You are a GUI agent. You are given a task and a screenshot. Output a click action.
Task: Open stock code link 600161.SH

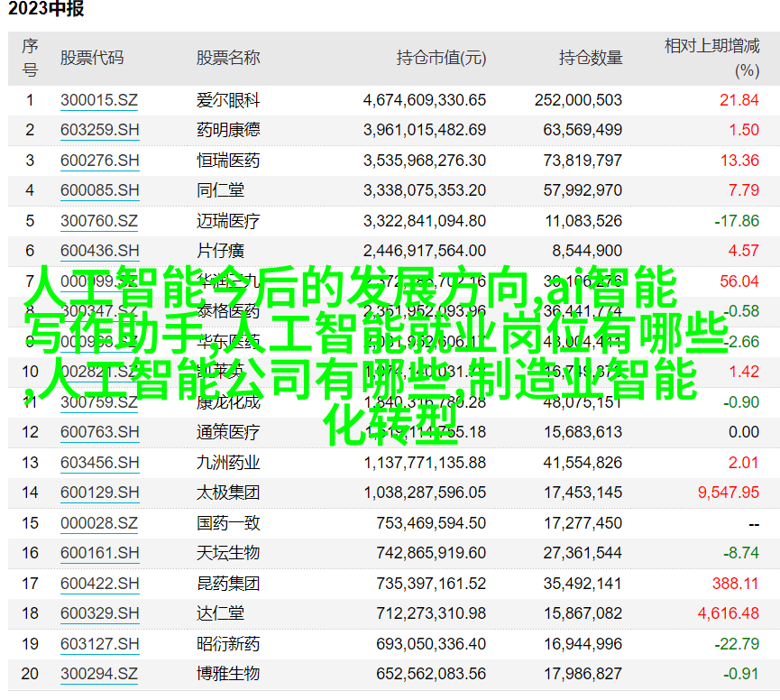pos(99,553)
